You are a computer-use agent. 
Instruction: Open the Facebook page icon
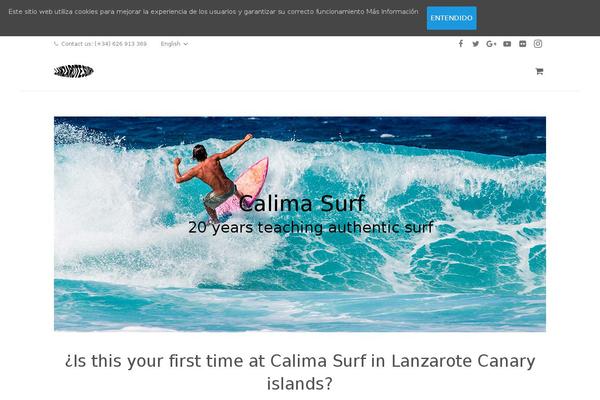click(461, 44)
